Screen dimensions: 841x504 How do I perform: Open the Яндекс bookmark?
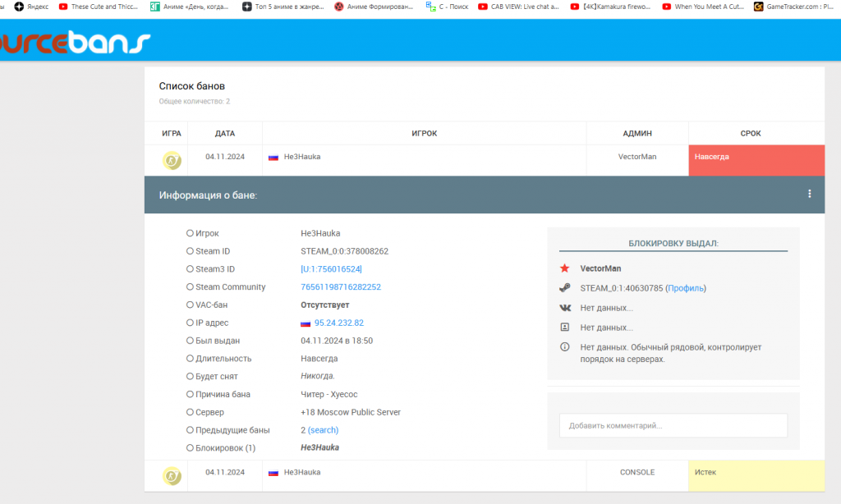coord(31,7)
